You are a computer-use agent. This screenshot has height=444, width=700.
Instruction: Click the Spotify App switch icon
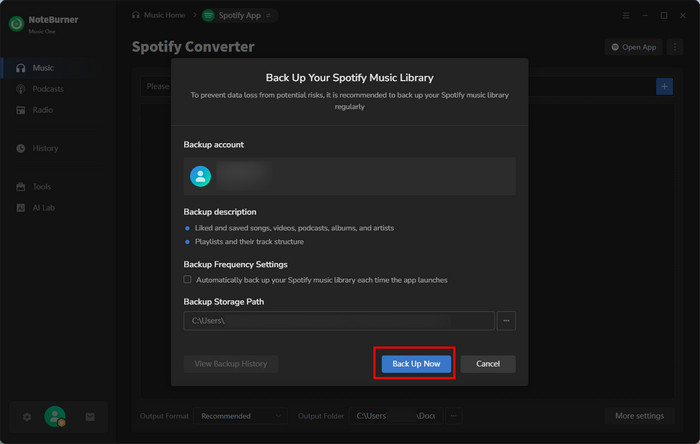pyautogui.click(x=268, y=15)
